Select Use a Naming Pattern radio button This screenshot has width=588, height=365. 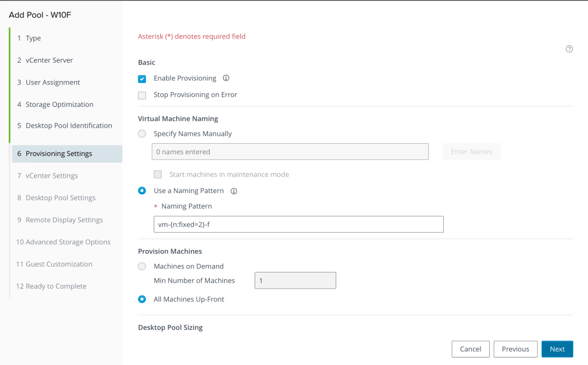(142, 191)
